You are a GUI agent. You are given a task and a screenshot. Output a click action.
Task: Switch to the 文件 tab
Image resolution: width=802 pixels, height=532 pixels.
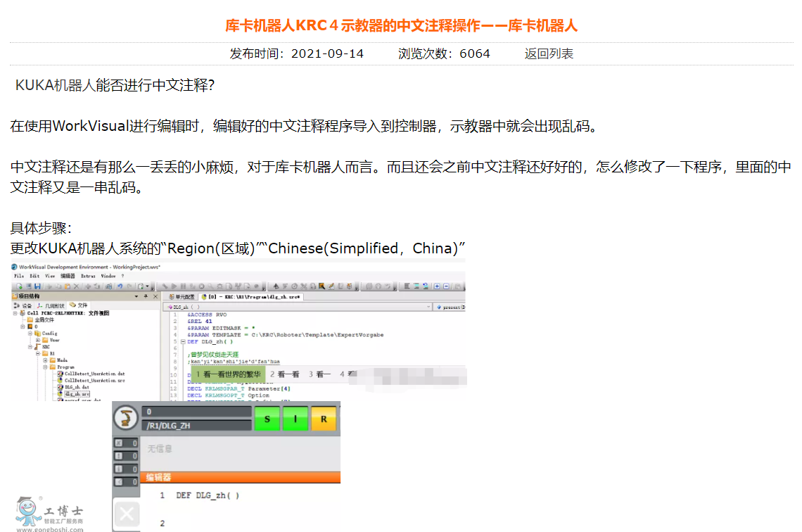[78, 305]
